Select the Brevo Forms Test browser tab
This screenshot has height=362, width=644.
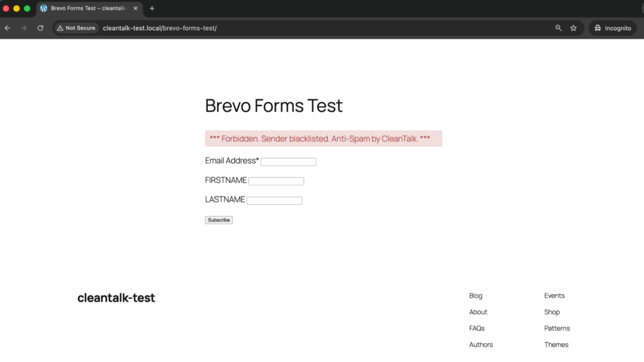coord(89,9)
